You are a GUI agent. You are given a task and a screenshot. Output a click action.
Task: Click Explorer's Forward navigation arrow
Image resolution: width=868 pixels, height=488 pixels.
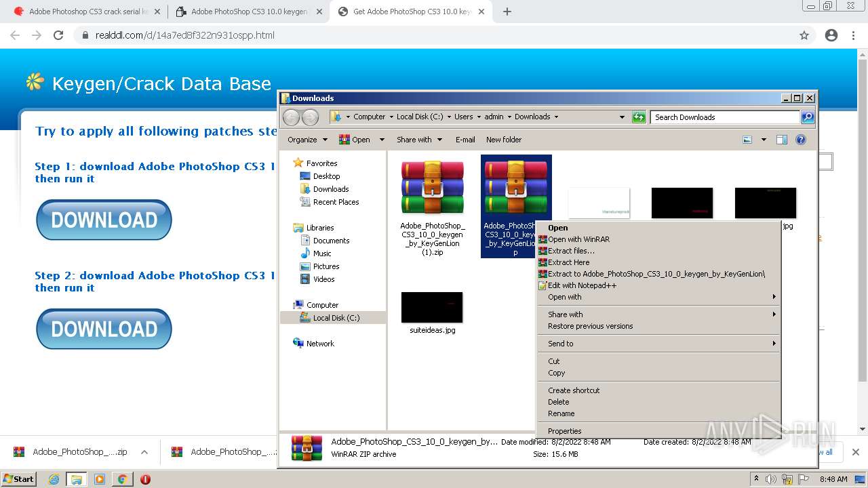click(x=310, y=117)
